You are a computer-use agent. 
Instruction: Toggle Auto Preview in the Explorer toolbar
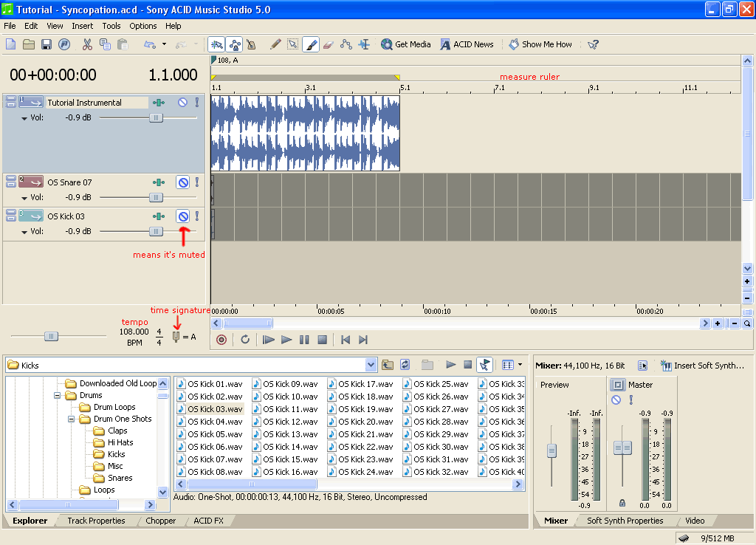coord(484,365)
